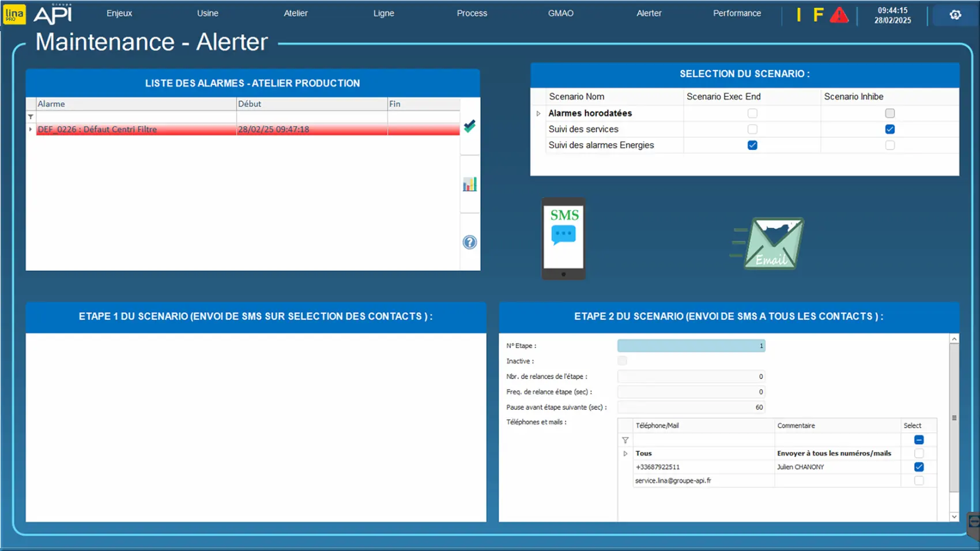
Task: Expand the Tous contacts row
Action: [x=625, y=454]
